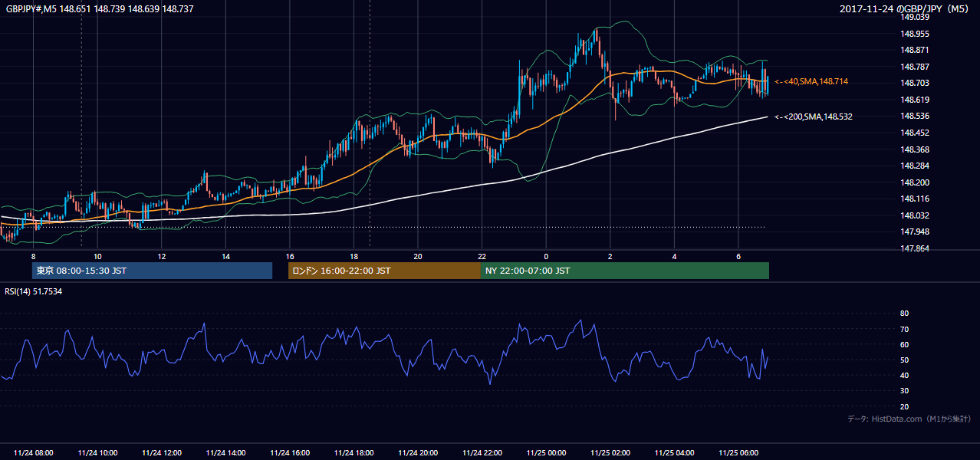Click the 11/24 20:00 time axis label
980x460 pixels.
418,453
